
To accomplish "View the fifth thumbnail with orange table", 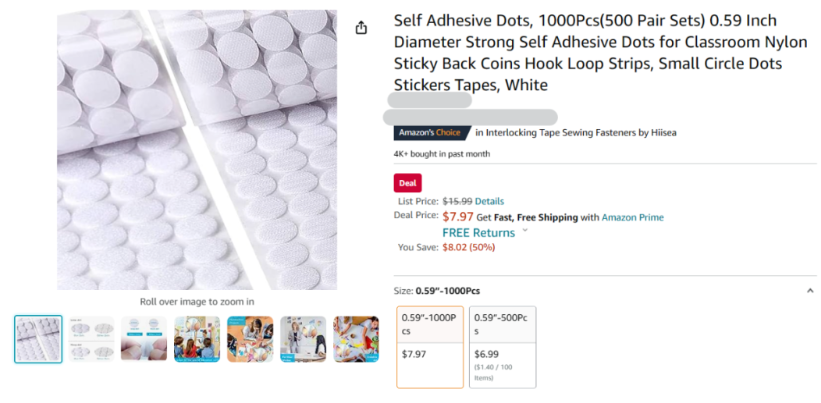I will click(250, 339).
